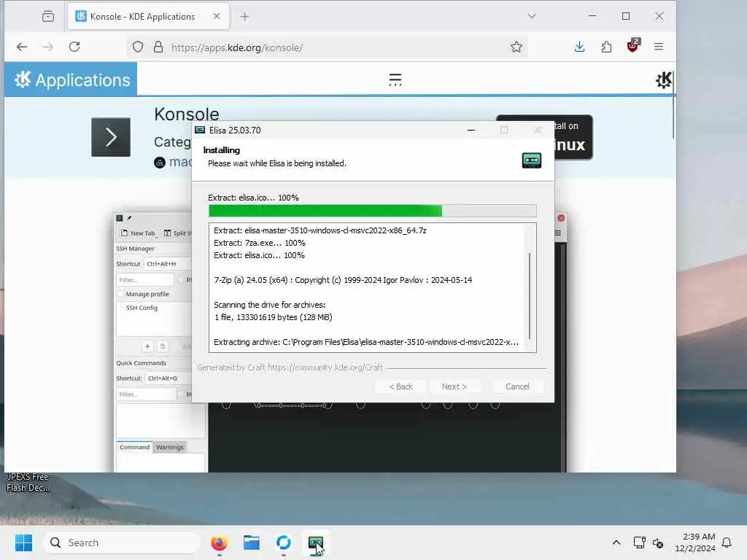Open File Explorer from the taskbar
The image size is (747, 560).
[251, 542]
